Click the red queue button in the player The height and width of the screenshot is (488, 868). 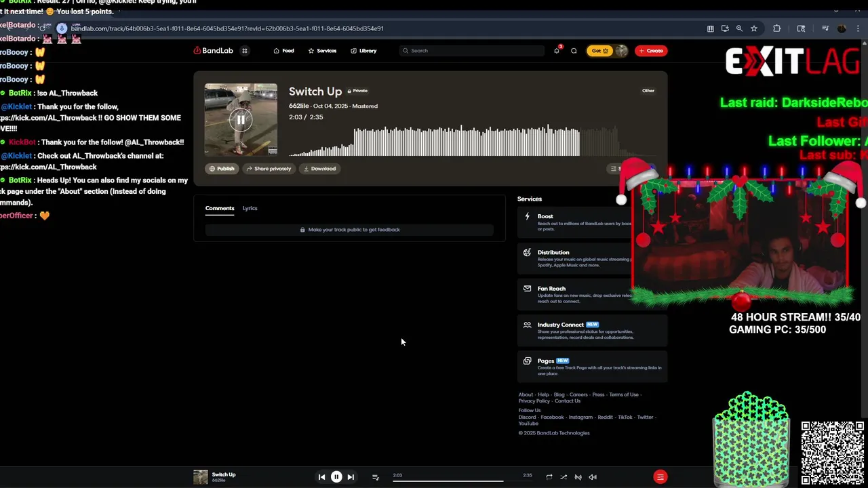click(x=660, y=477)
